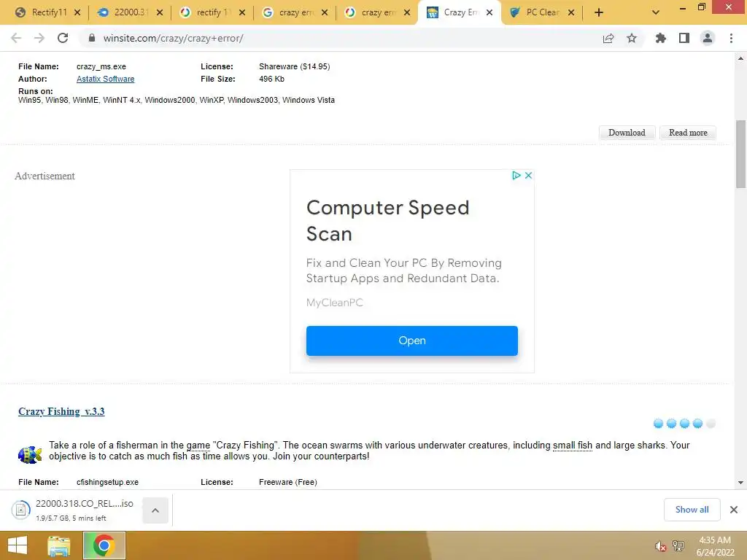Close the PC Clean tab
Screen dimensions: 747x560
(x=571, y=13)
